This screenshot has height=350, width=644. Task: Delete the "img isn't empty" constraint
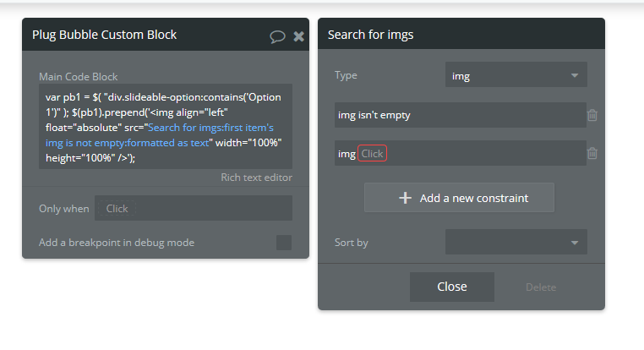tap(592, 115)
